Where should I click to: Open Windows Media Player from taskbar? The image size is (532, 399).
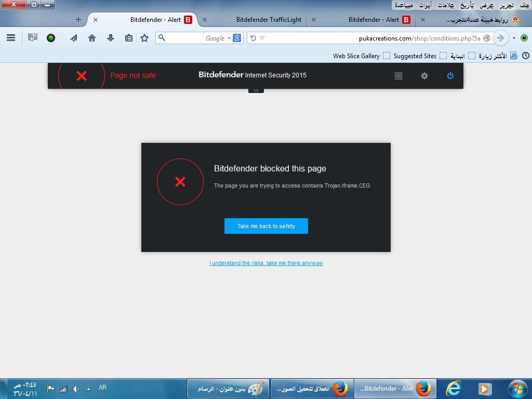pos(485,389)
